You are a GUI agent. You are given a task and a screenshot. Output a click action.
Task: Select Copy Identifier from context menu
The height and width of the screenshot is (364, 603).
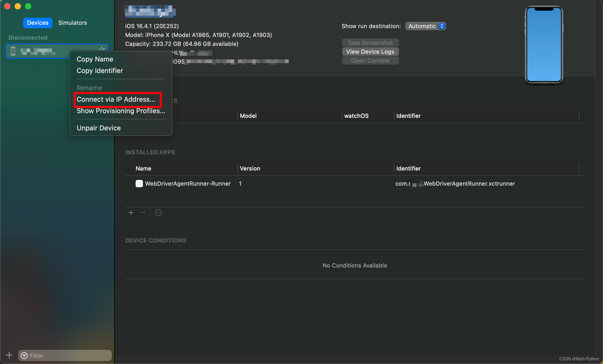coord(100,71)
